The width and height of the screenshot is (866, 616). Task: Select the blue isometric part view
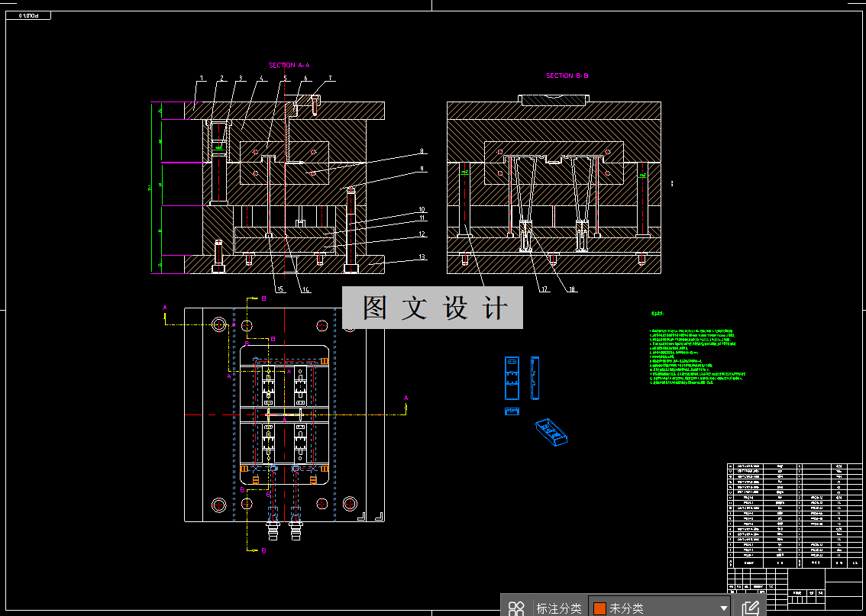coord(551,431)
